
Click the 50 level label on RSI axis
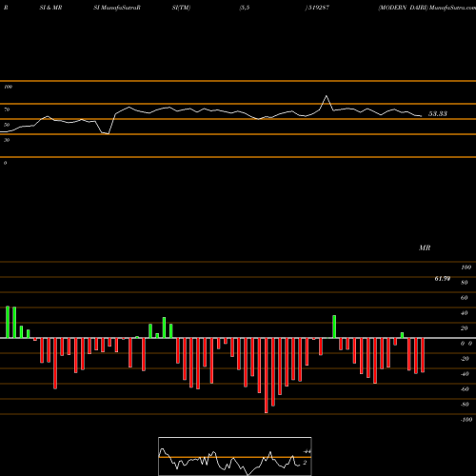point(7,125)
